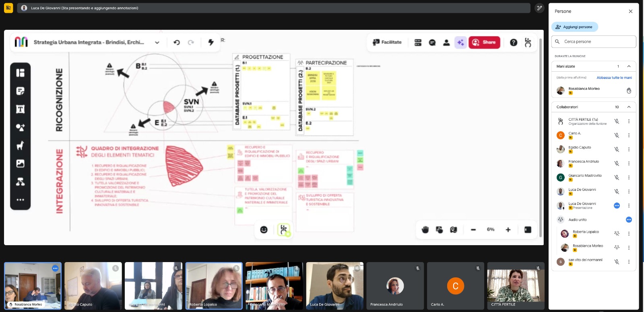
Task: Click the undo arrow in Mural header
Action: click(x=177, y=42)
